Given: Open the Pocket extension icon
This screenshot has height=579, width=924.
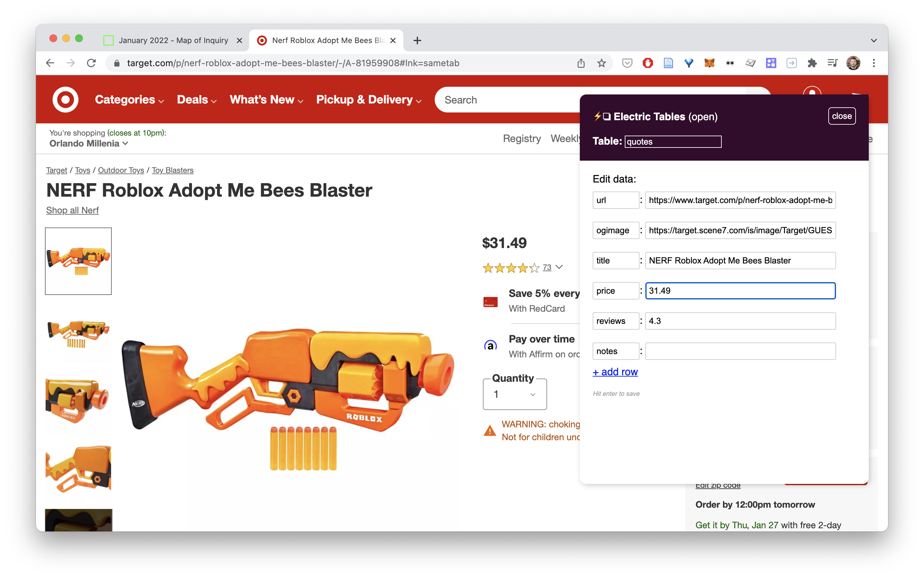Looking at the screenshot, I should click(627, 63).
